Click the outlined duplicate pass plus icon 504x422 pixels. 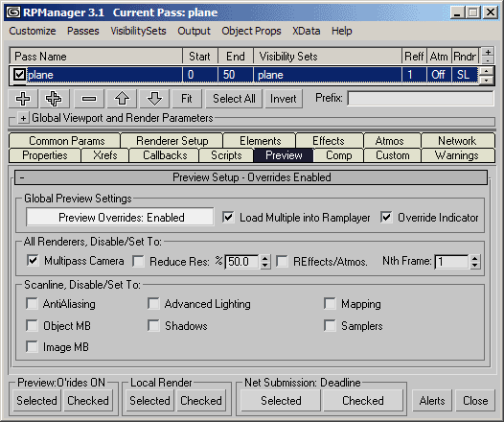pyautogui.click(x=54, y=99)
